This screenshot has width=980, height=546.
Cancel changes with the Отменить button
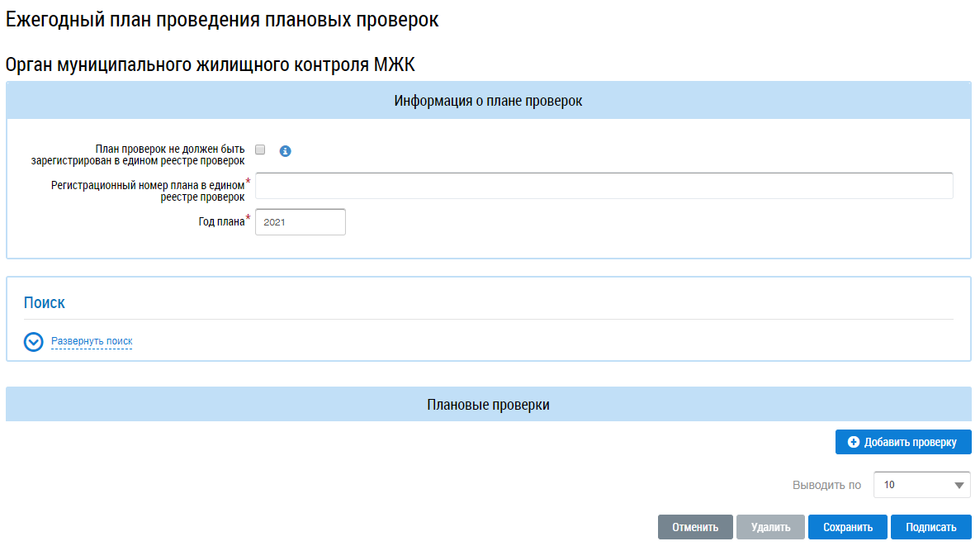(694, 528)
